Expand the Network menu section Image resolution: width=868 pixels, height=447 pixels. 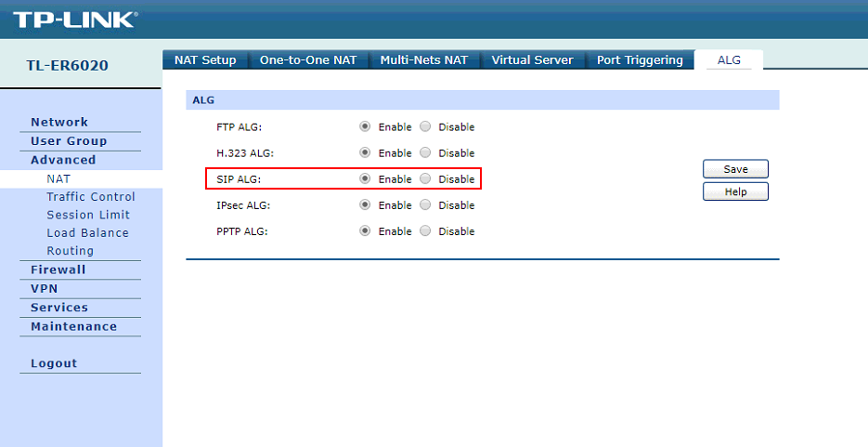[59, 122]
